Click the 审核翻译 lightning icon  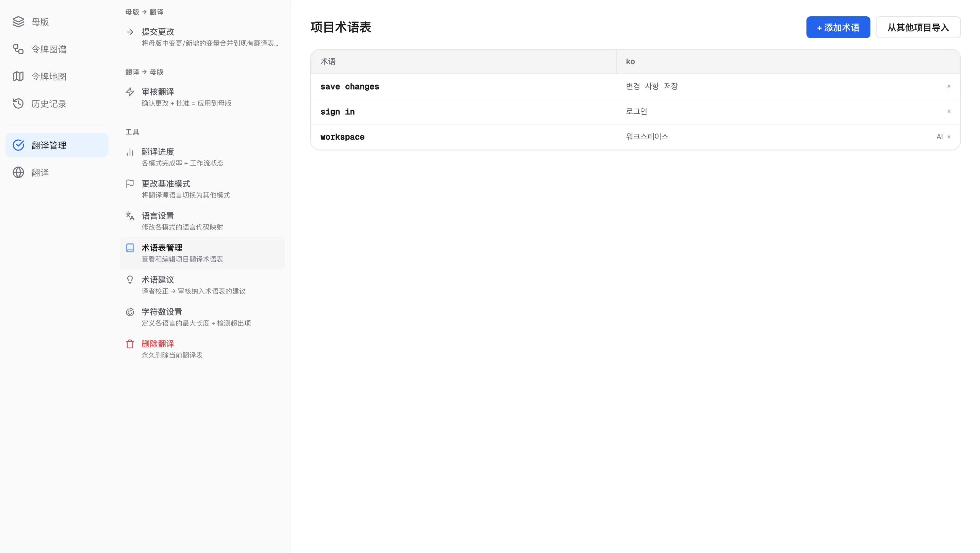(130, 92)
